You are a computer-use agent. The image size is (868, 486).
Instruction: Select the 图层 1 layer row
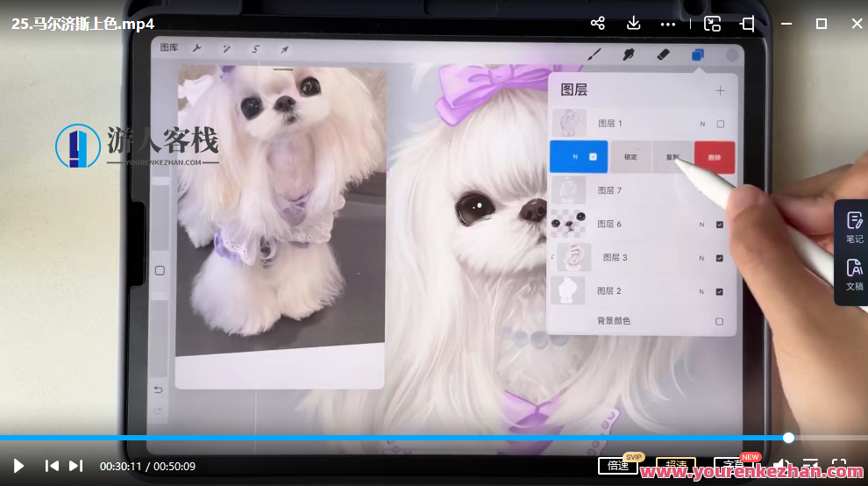click(642, 124)
